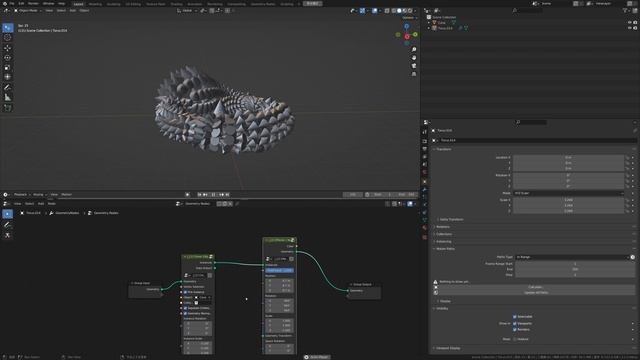The height and width of the screenshot is (360, 640).
Task: Open the Object Mode dropdown
Action: coord(28,11)
